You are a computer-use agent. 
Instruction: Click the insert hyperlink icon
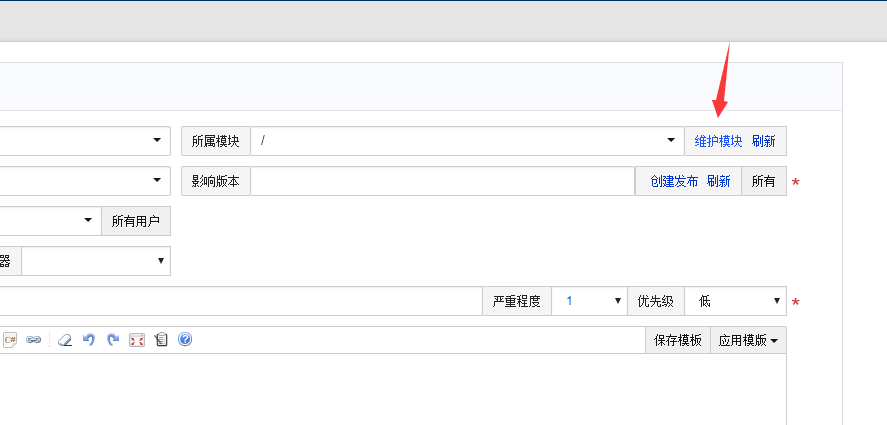tap(33, 340)
